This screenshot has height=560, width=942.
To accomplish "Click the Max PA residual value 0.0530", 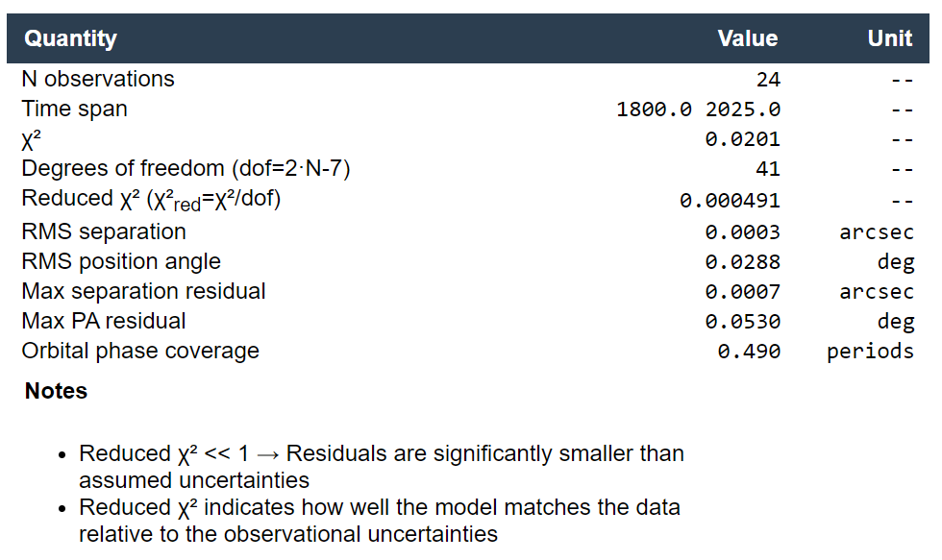I will [x=742, y=322].
